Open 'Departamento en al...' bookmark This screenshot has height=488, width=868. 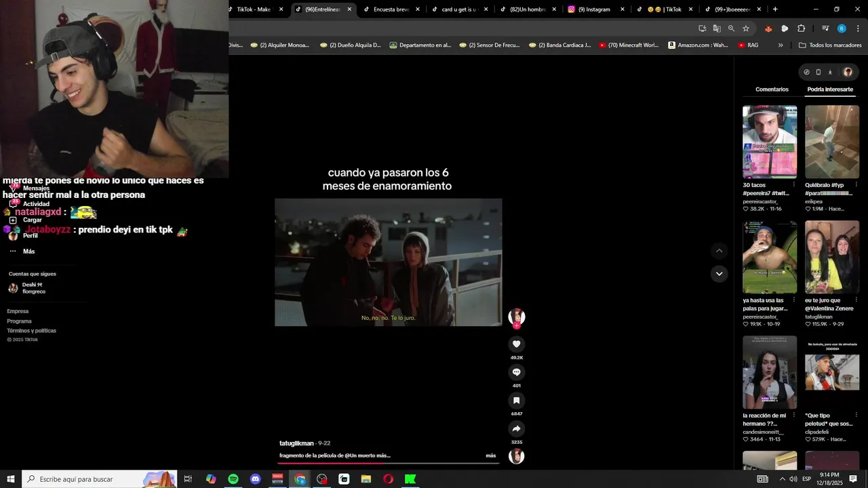(419, 45)
